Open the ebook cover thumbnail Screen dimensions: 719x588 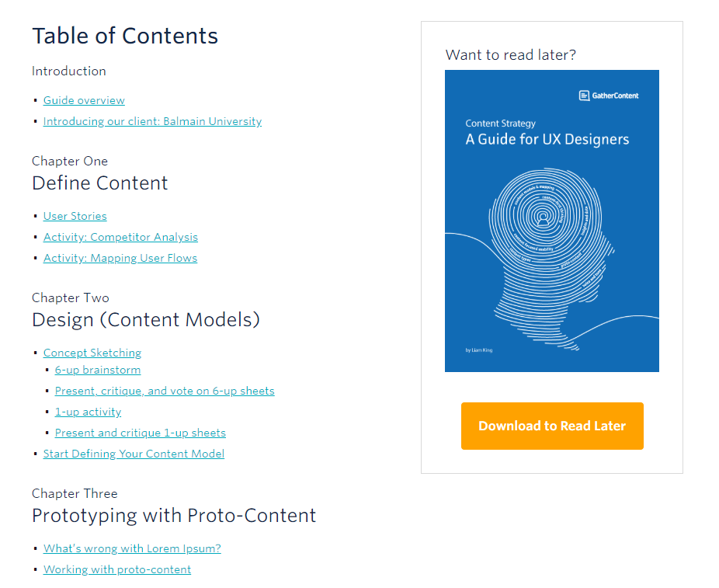pyautogui.click(x=551, y=221)
